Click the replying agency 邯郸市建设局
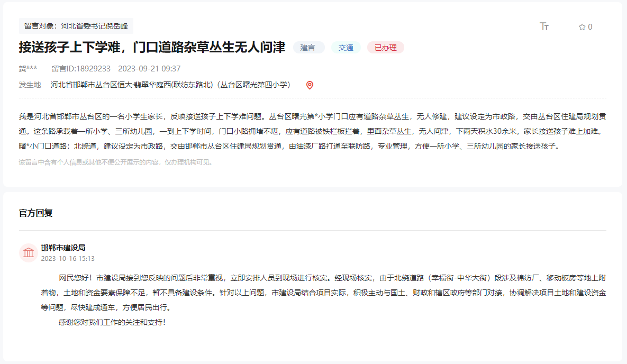The image size is (627, 364). pyautogui.click(x=63, y=248)
